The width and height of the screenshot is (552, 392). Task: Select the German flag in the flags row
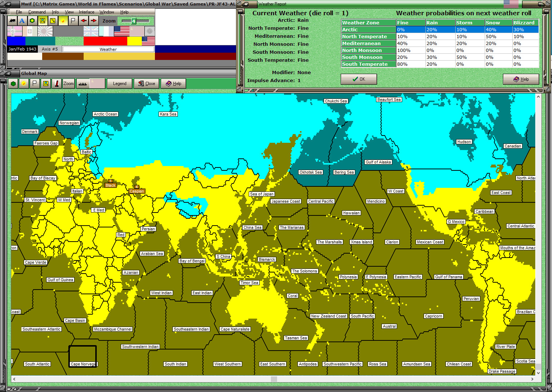click(x=15, y=31)
